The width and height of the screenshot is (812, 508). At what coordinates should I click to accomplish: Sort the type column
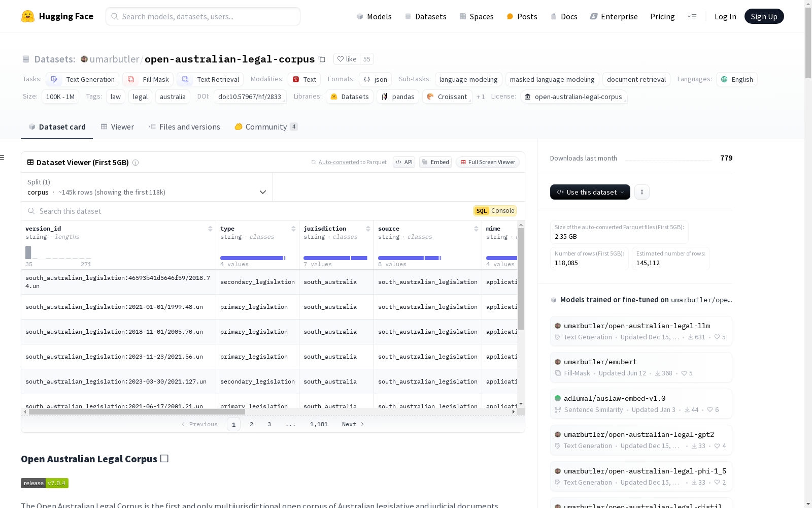(x=293, y=229)
